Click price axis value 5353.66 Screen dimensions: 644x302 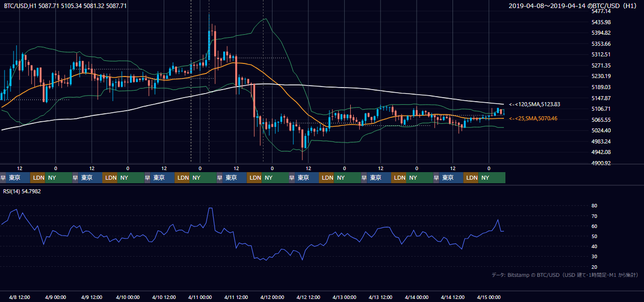tap(601, 44)
